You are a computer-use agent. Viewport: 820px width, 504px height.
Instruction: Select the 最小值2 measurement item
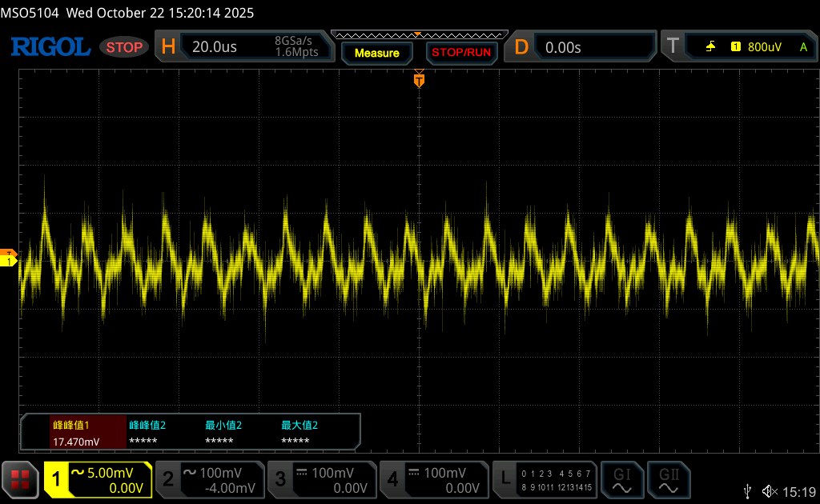223,425
